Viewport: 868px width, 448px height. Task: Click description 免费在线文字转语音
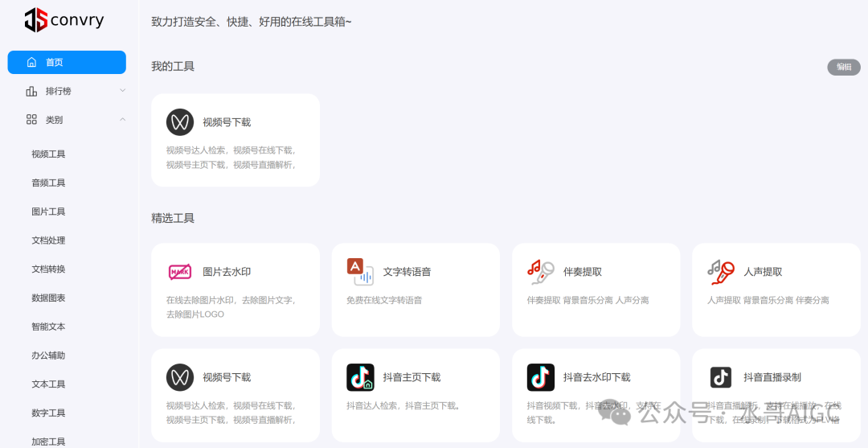[x=384, y=300]
